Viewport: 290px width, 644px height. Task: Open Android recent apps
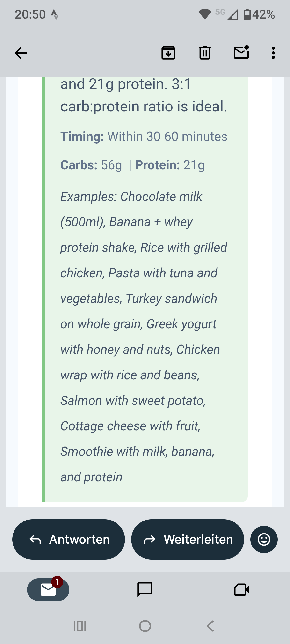[80, 626]
